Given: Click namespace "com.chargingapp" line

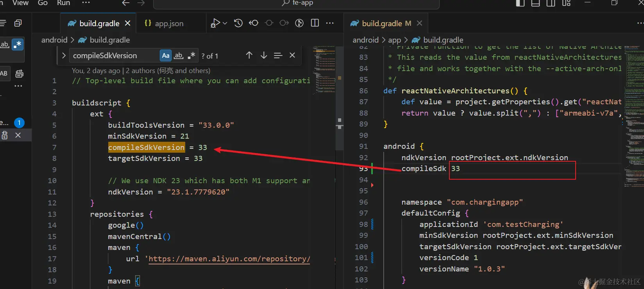Looking at the screenshot, I should 462,202.
